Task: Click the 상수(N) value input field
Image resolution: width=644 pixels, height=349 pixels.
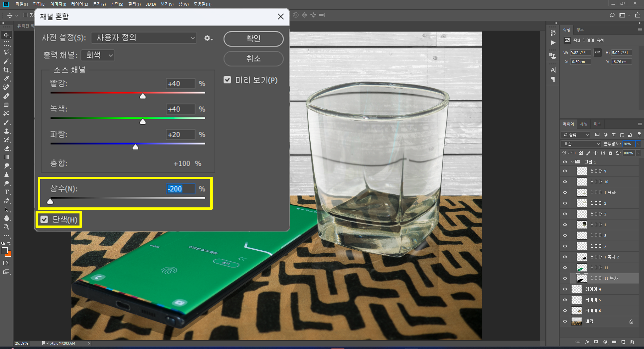Action: 180,189
